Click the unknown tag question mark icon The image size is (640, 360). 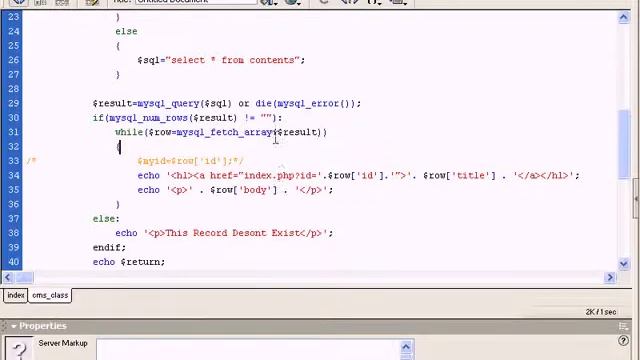18,348
